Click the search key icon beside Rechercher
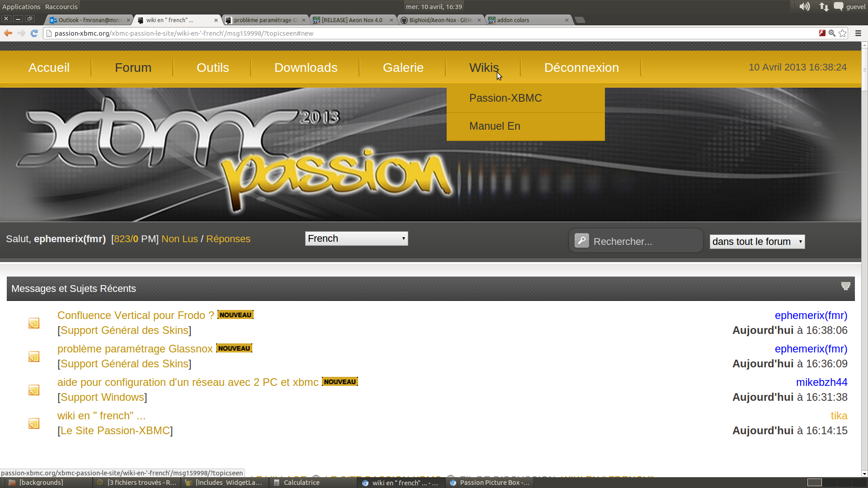Screen dimensions: 868x488 coord(582,240)
